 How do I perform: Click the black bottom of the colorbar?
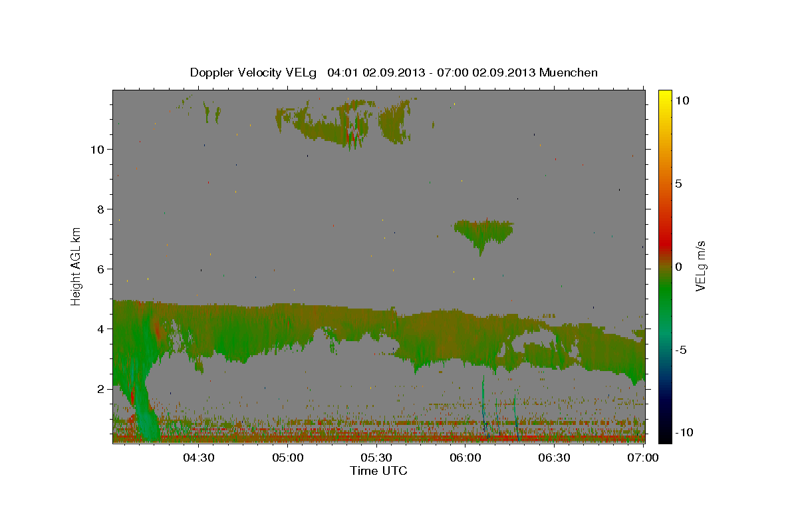click(664, 436)
